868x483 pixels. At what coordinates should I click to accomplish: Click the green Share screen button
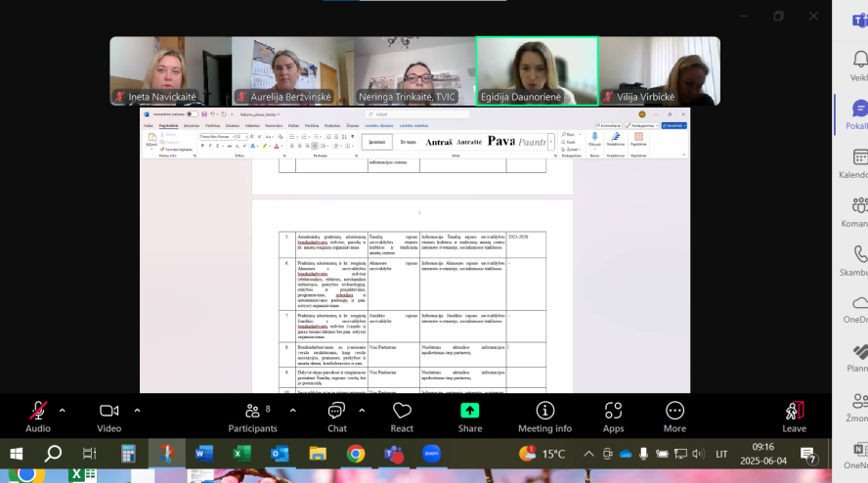pos(470,417)
